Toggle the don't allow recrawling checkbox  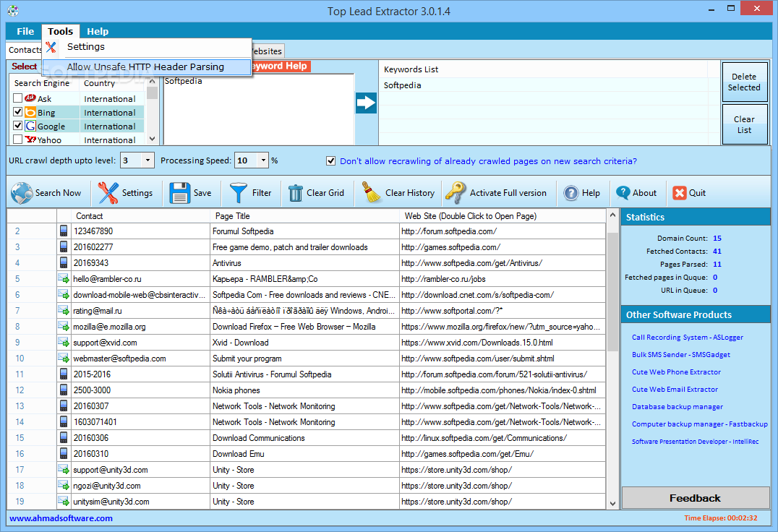coord(330,160)
